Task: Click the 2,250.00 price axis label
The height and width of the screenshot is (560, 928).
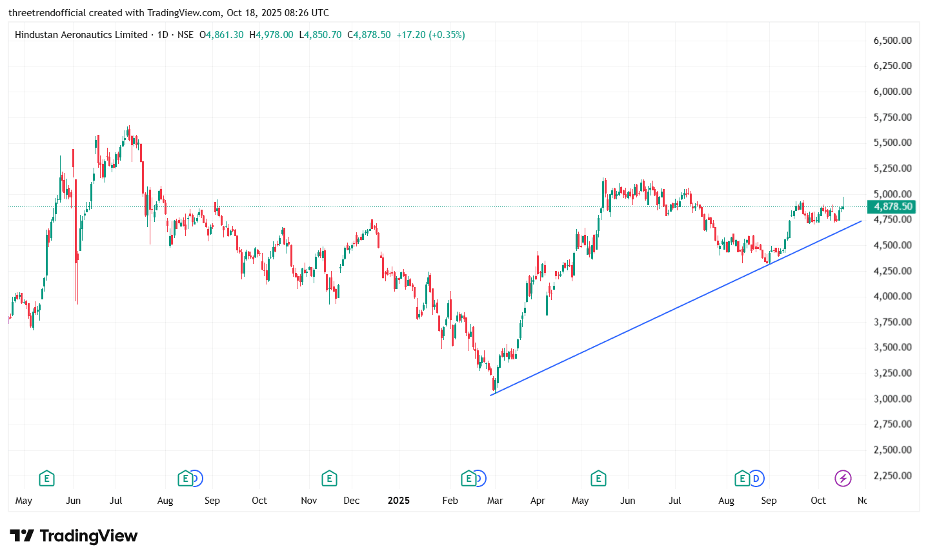Action: click(893, 475)
